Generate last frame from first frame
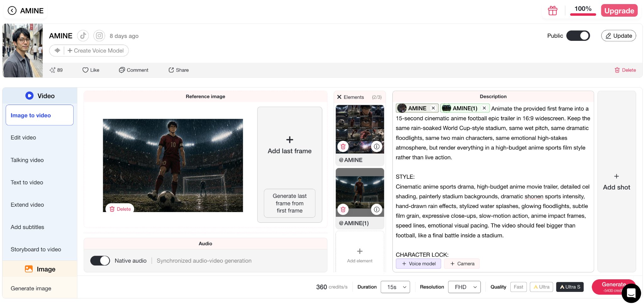 [x=290, y=203]
